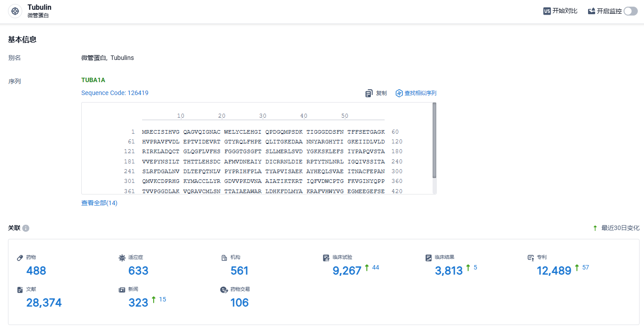
Task: Expand full sequence list via 查看全部(14)
Action: pyautogui.click(x=99, y=203)
